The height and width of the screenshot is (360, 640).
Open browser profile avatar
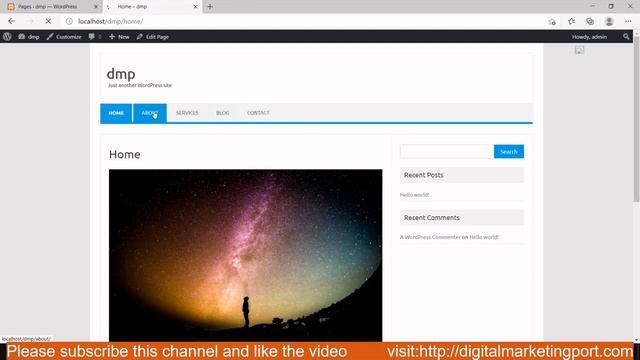(x=609, y=21)
